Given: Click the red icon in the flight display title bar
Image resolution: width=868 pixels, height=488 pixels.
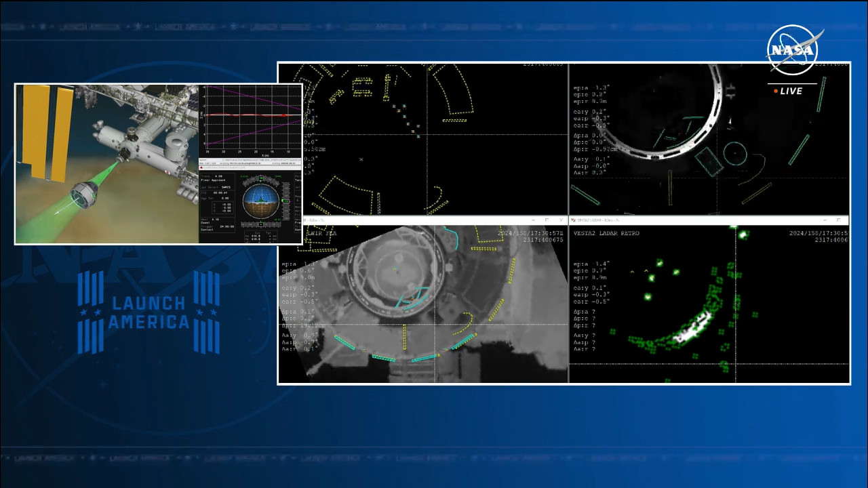Looking at the screenshot, I should 201,166.
